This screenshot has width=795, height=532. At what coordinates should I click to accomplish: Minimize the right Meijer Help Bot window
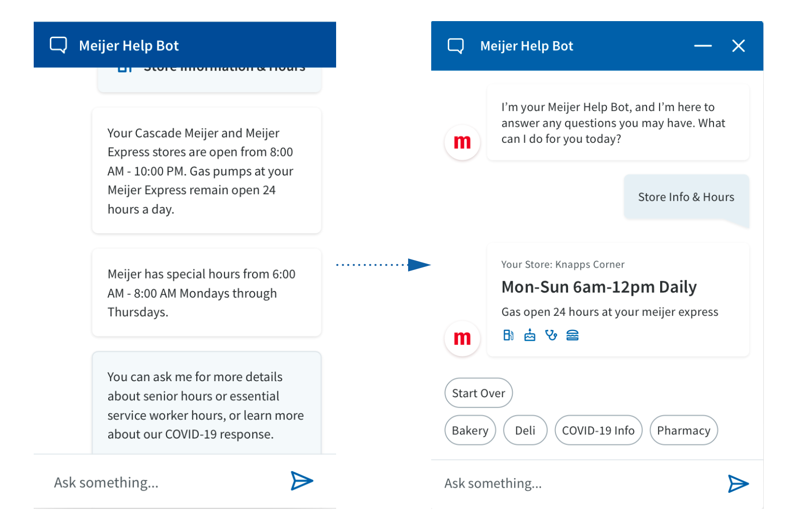pos(702,46)
